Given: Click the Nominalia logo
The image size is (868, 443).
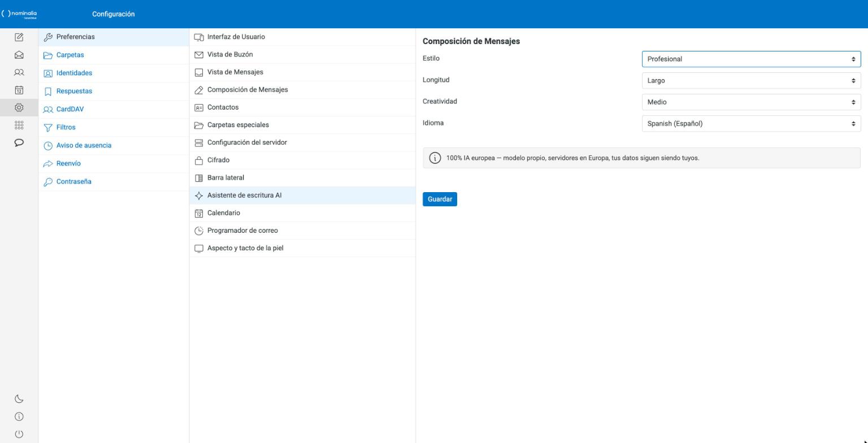Looking at the screenshot, I should tap(20, 14).
